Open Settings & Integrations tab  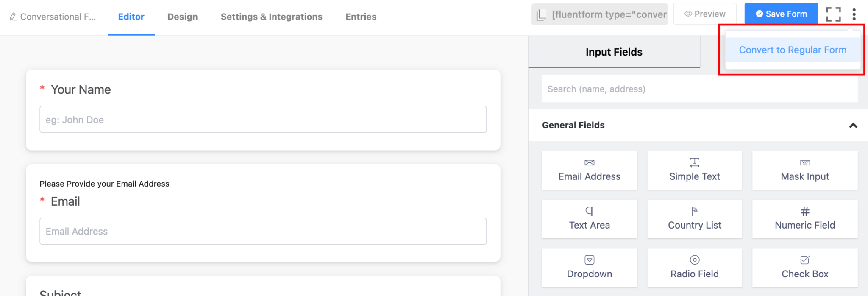click(x=271, y=17)
